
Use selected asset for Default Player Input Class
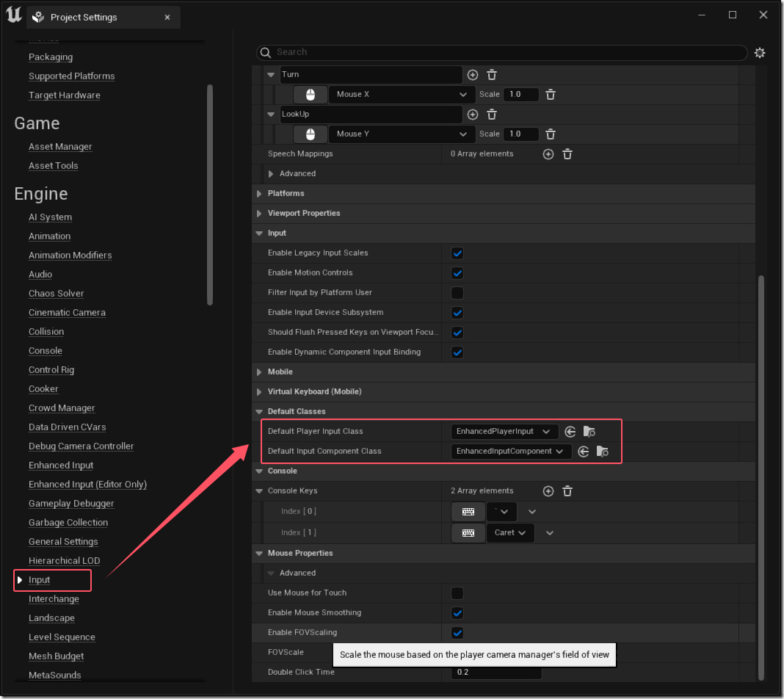pos(570,432)
